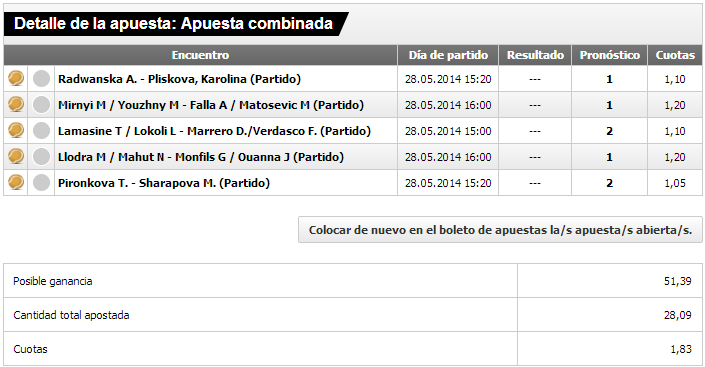Open Pironkova T. - Sharapova M. match name
705x367 pixels.
click(x=164, y=183)
